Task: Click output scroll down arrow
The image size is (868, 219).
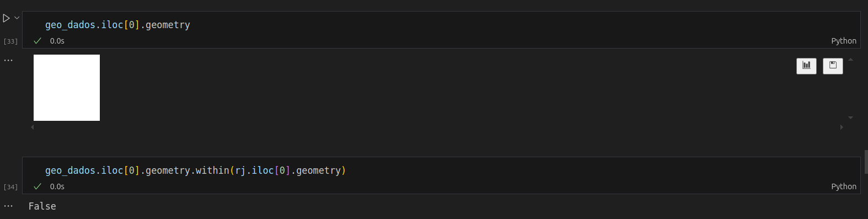Action: tap(850, 117)
